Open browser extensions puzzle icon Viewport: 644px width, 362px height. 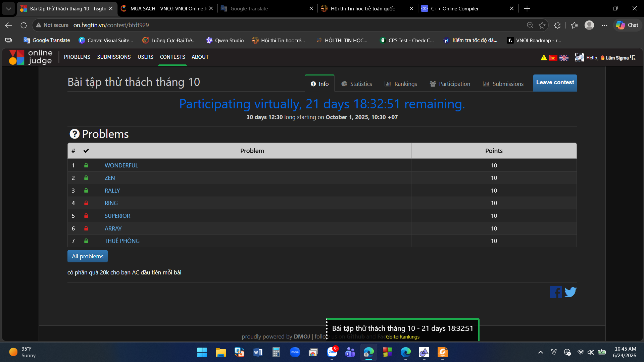557,25
